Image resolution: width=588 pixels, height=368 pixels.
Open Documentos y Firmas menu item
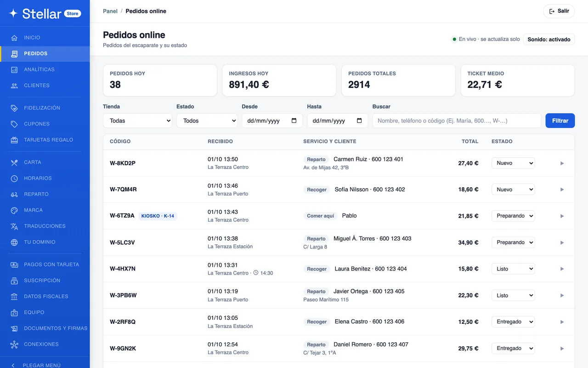pyautogui.click(x=45, y=328)
